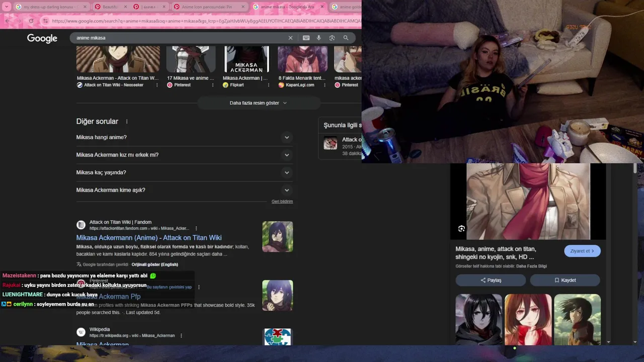Open 'Attack on Titan Wiki | Fandom' site name
644x362 pixels.
(x=120, y=222)
